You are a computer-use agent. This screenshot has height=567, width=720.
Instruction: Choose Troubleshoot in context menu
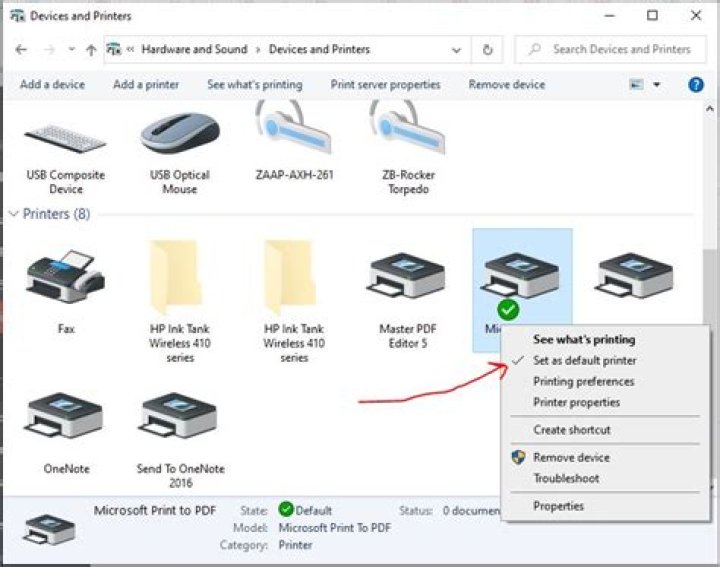tap(566, 478)
